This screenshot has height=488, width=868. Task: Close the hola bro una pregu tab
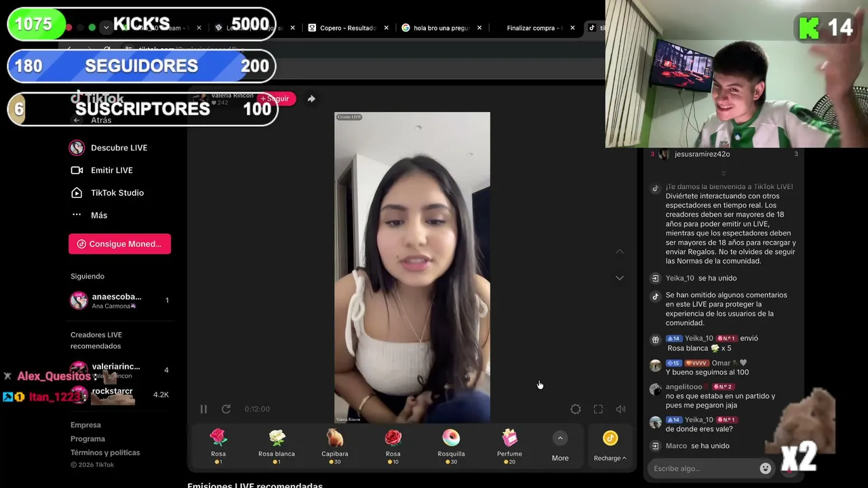(479, 28)
